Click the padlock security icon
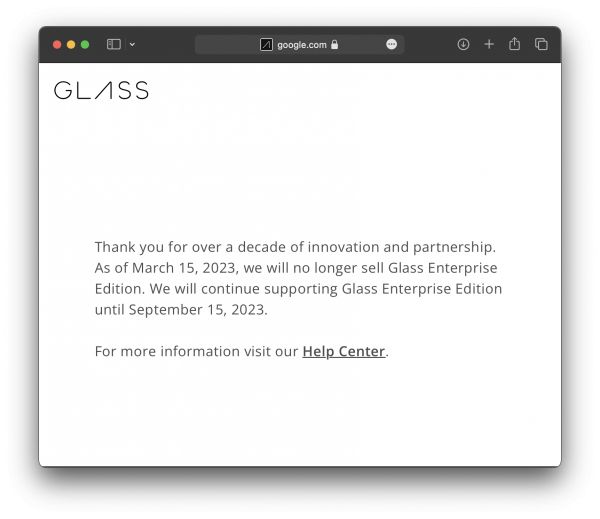The width and height of the screenshot is (600, 519). [334, 44]
